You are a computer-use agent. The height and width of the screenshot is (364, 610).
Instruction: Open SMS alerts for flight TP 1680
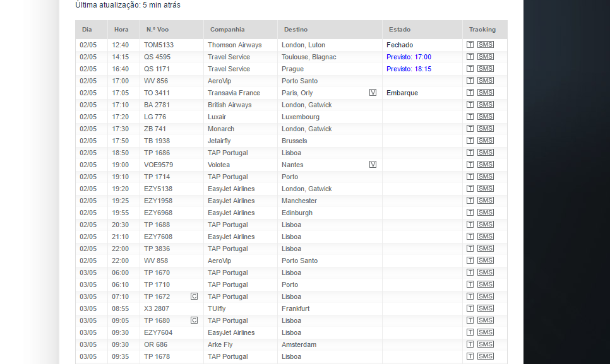coord(486,320)
